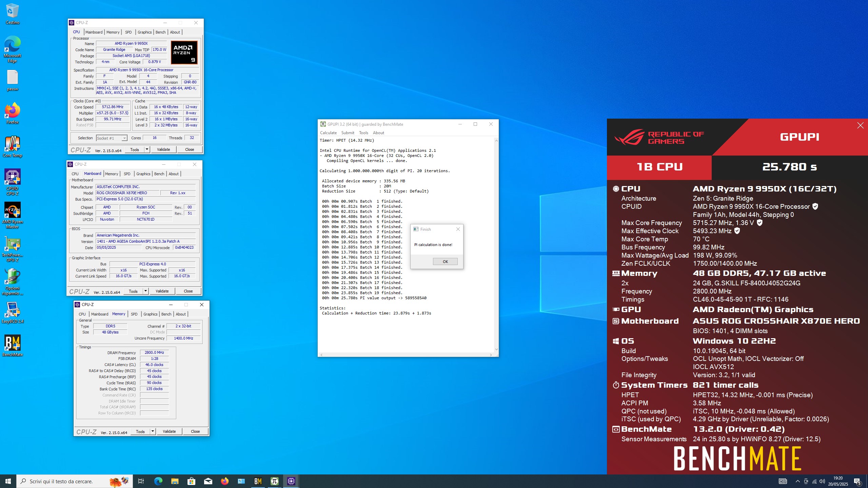
Task: Click Validate in the Memory CPU-Z window
Action: pos(169,431)
